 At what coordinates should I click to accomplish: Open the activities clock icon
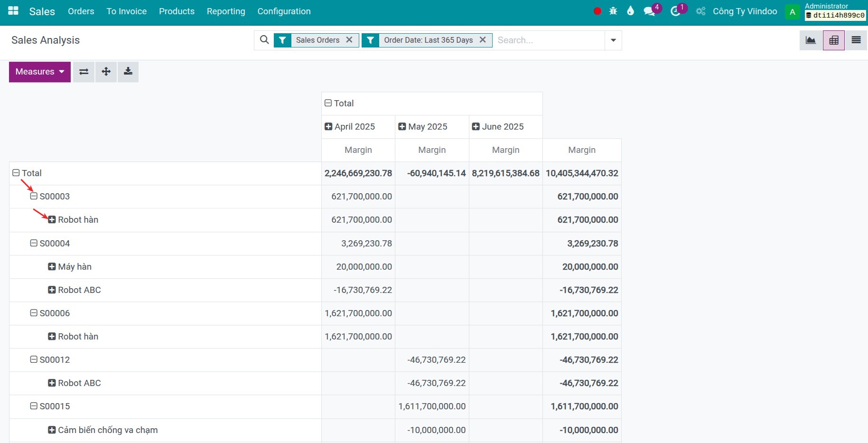pos(675,11)
